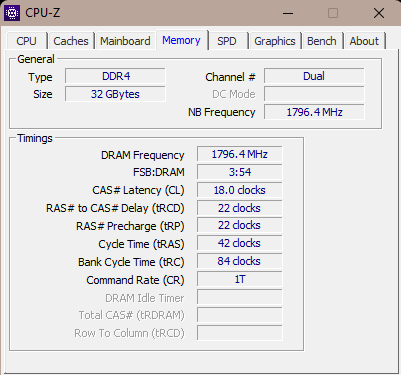Select the 32 GBytes size value
The width and height of the screenshot is (401, 375).
tap(115, 94)
